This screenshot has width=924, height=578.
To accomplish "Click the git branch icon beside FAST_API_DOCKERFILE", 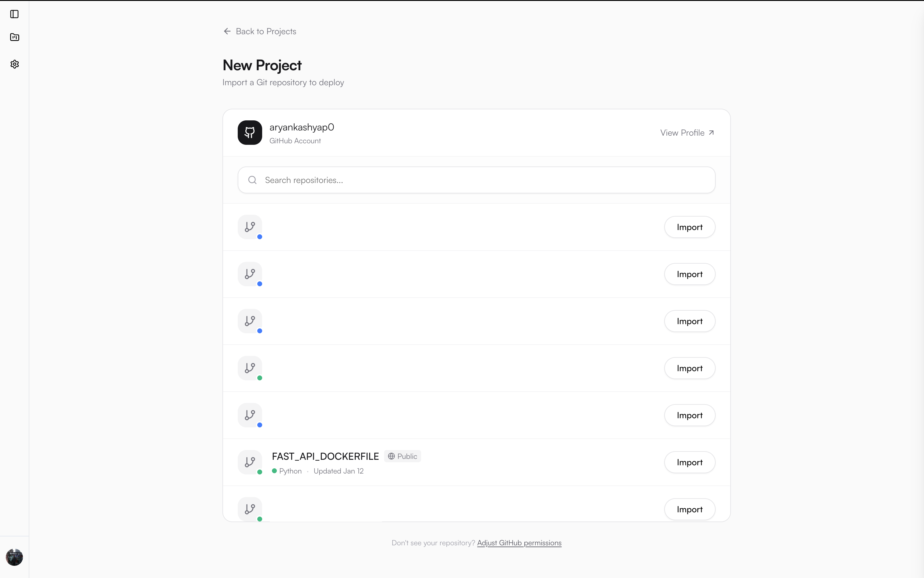I will tap(250, 462).
